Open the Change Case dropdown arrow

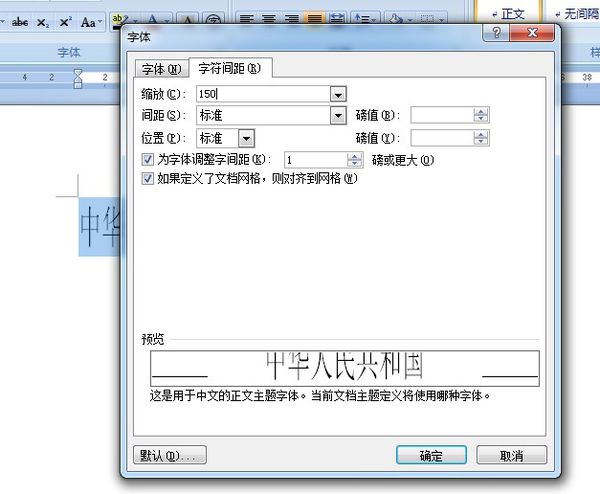pyautogui.click(x=100, y=22)
